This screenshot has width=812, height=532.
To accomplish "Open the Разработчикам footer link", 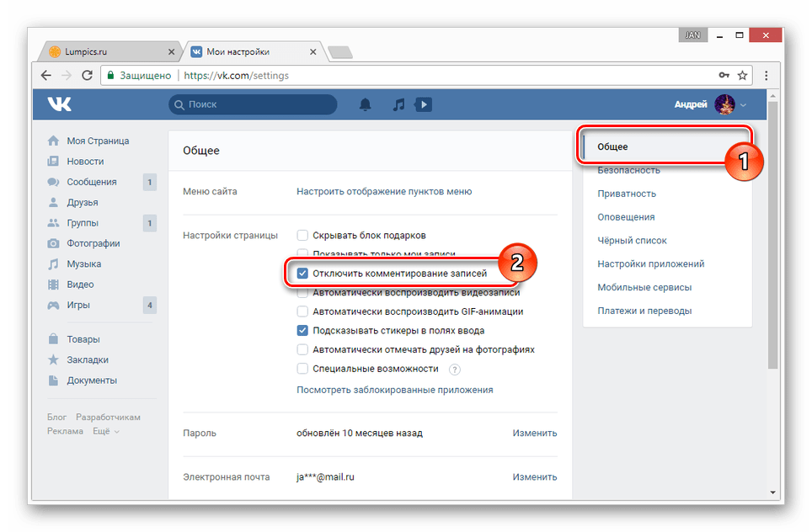I will point(108,418).
